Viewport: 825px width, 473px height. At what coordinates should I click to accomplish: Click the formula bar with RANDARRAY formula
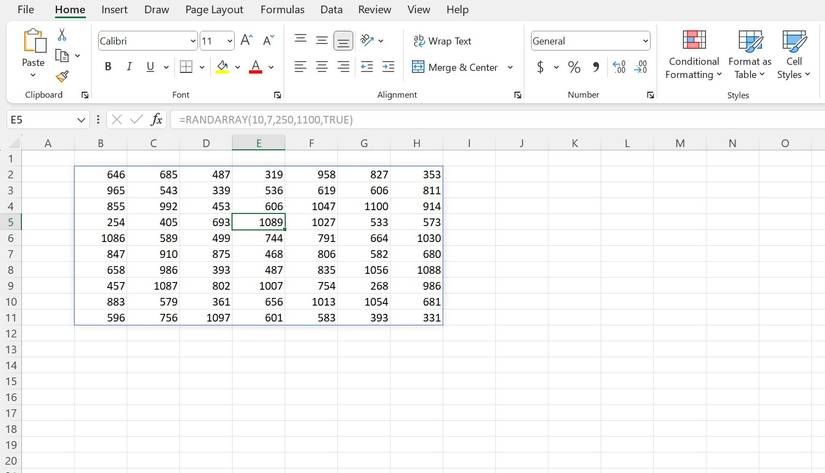pyautogui.click(x=497, y=119)
